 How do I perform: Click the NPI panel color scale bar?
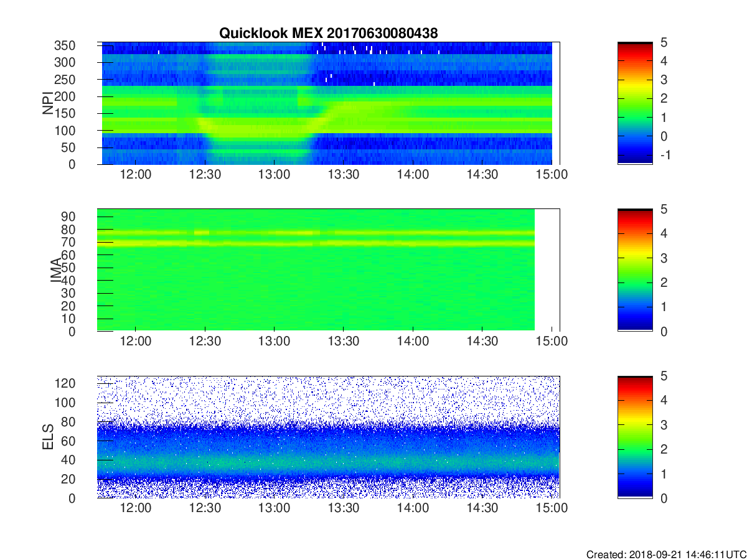pyautogui.click(x=635, y=103)
